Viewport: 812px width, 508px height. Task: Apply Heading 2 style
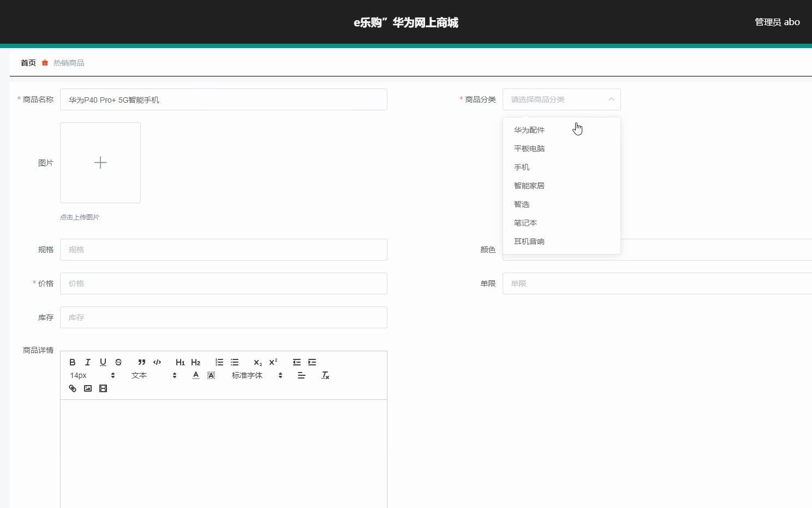pyautogui.click(x=195, y=362)
